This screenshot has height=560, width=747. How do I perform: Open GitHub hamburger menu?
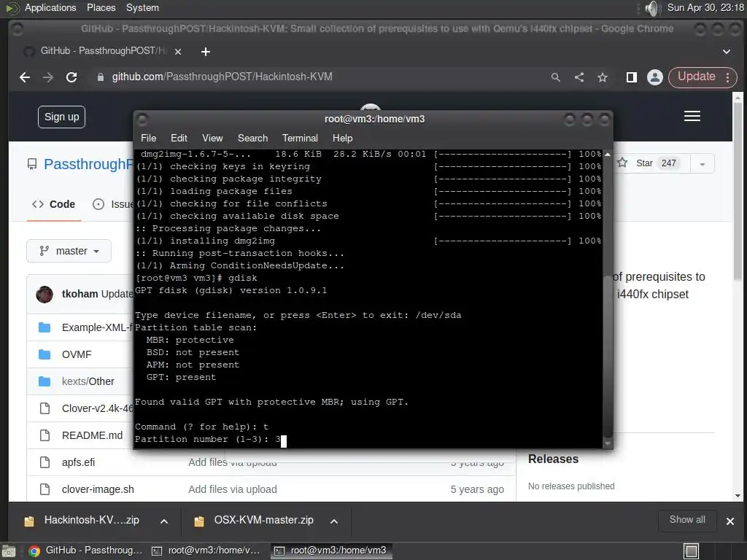click(692, 116)
